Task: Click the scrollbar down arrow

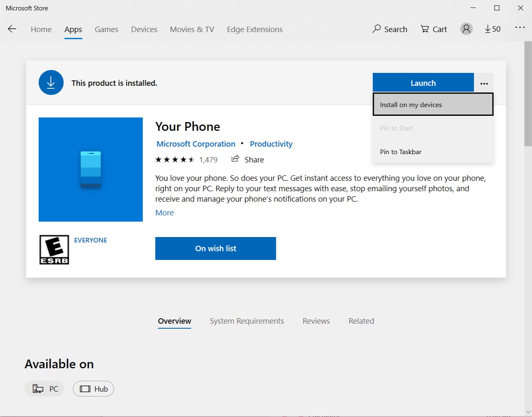Action: (528, 412)
